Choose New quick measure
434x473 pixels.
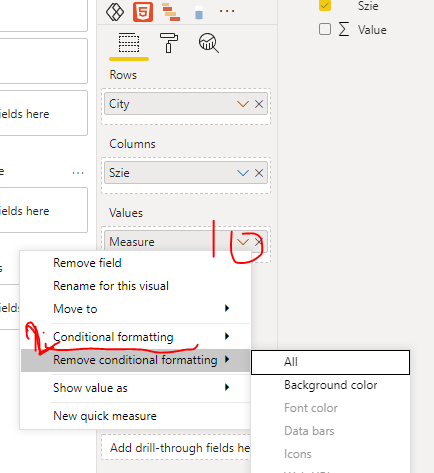click(x=135, y=416)
